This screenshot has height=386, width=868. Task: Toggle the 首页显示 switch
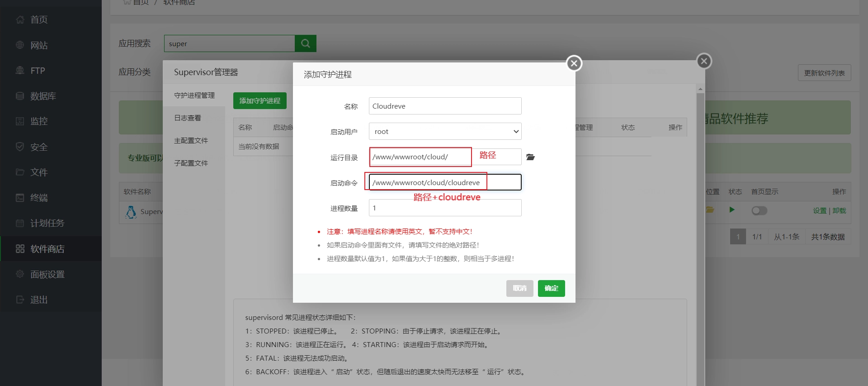(759, 210)
